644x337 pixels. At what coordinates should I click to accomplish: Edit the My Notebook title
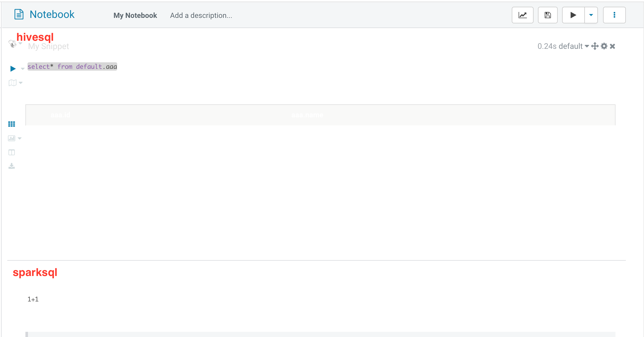(135, 16)
